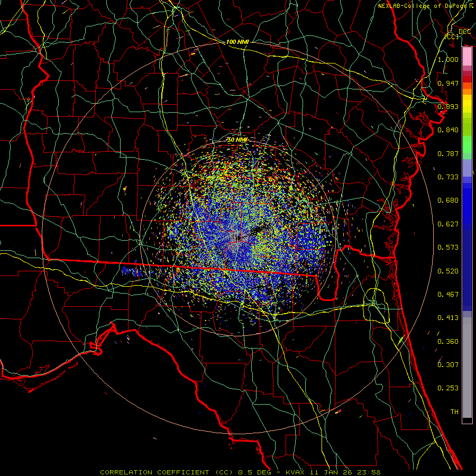
Task: Pick the bright green segment of the color bar
Action: click(x=467, y=144)
